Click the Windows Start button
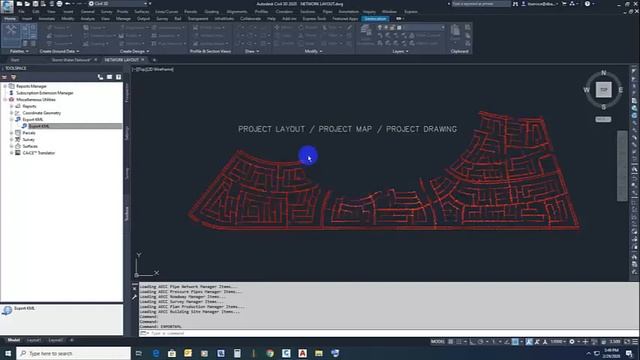The width and height of the screenshot is (640, 360). point(8,353)
